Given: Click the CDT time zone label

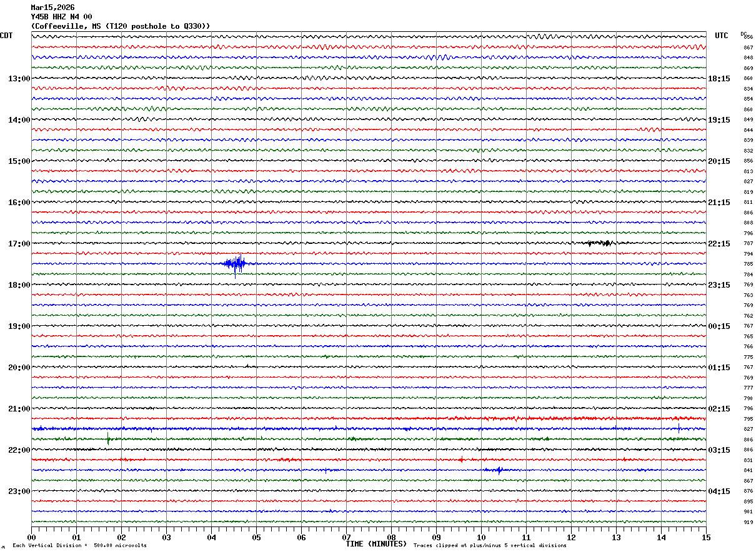Looking at the screenshot, I should pos(7,36).
